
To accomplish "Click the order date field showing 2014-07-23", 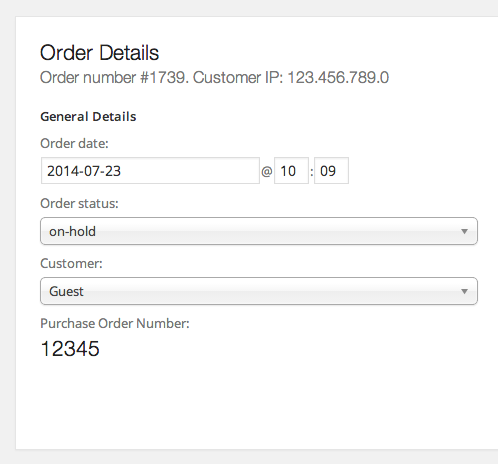I will coord(150,171).
